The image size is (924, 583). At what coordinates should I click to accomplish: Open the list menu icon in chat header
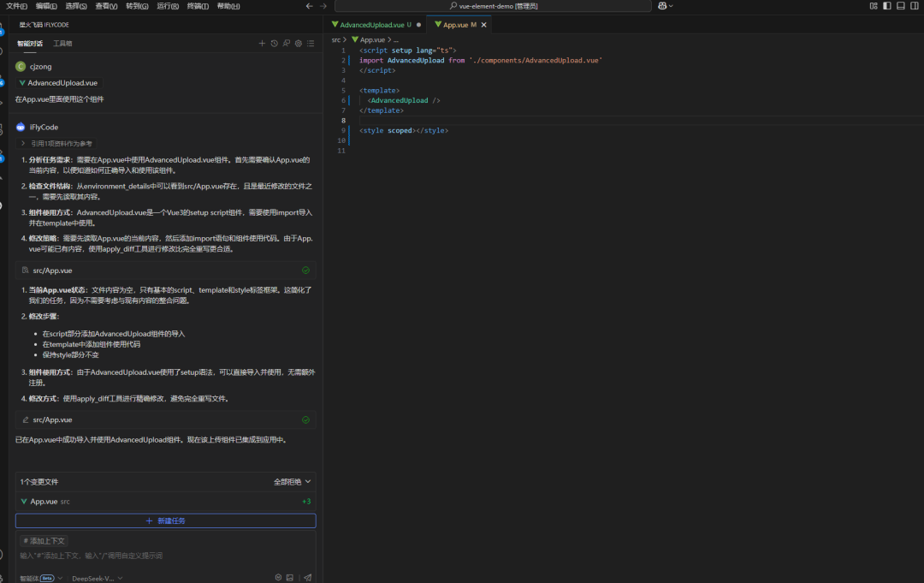click(x=311, y=43)
